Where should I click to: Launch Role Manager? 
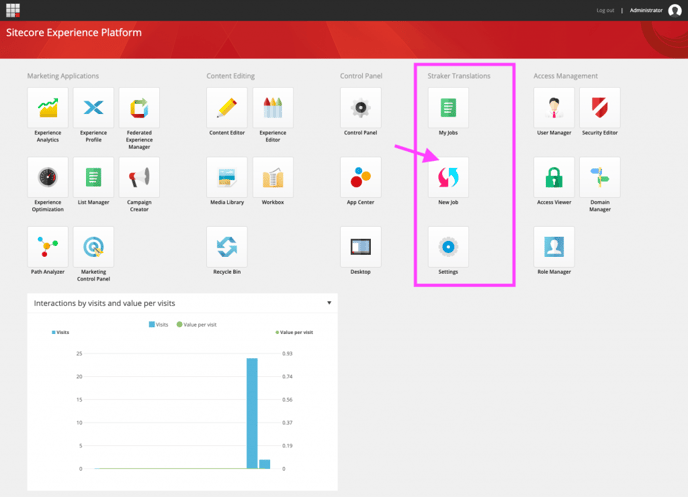tap(554, 247)
